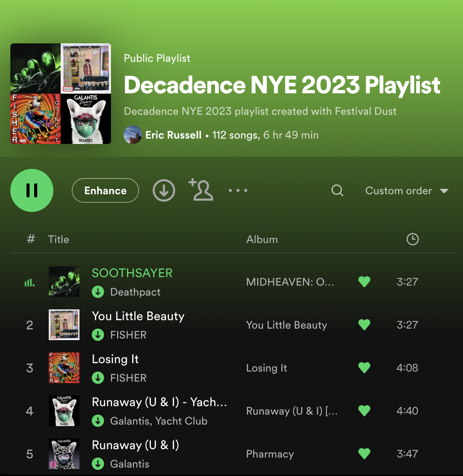This screenshot has height=476, width=463.
Task: Click the Custom order dropdown arrow
Action: (444, 191)
